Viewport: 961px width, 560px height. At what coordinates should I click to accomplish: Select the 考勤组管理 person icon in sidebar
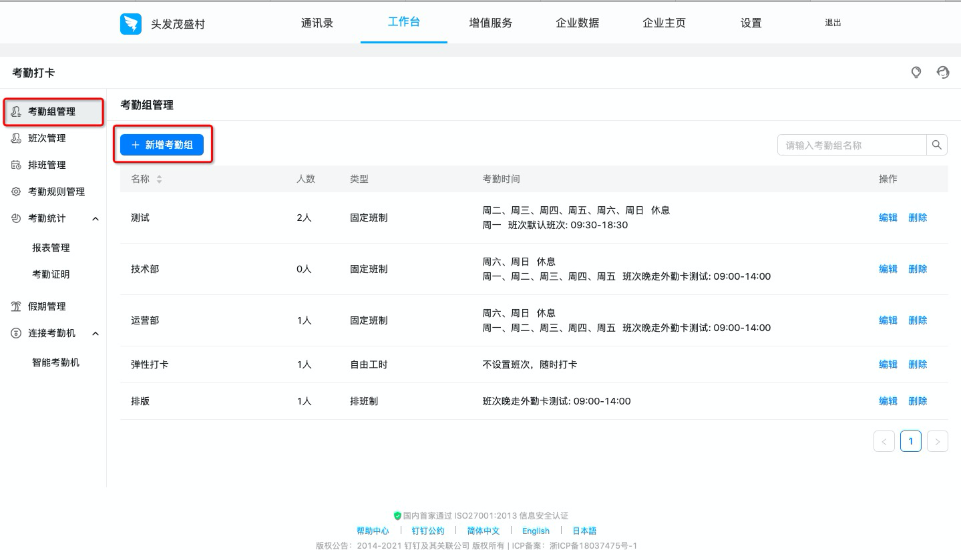16,111
